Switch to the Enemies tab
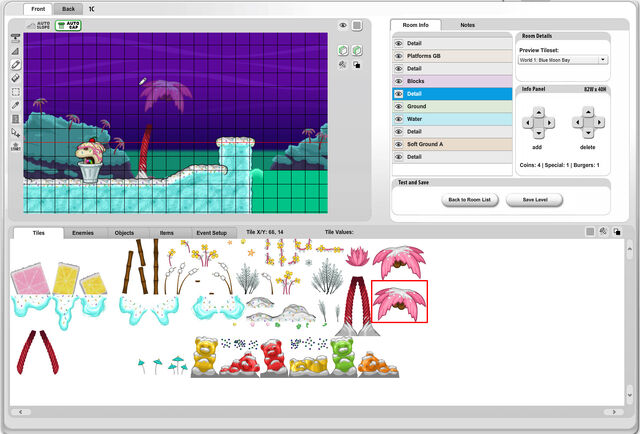This screenshot has width=640, height=434. click(x=83, y=233)
